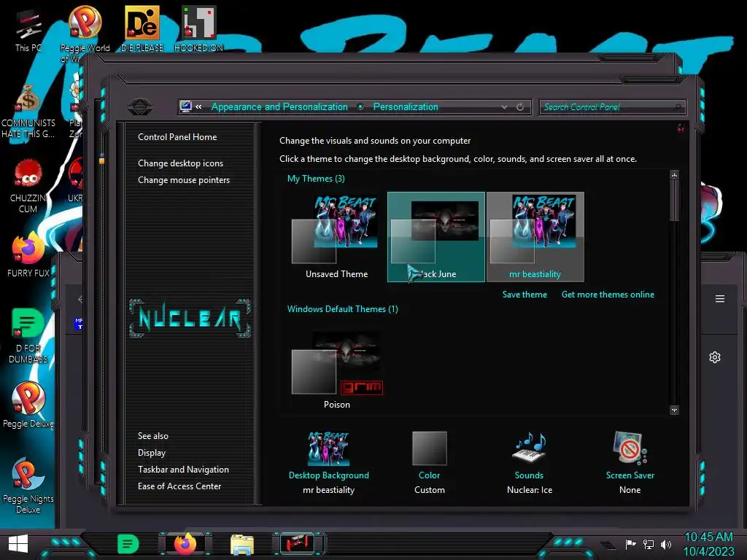The image size is (747, 560).
Task: Open Ease of Access Center link
Action: point(179,486)
